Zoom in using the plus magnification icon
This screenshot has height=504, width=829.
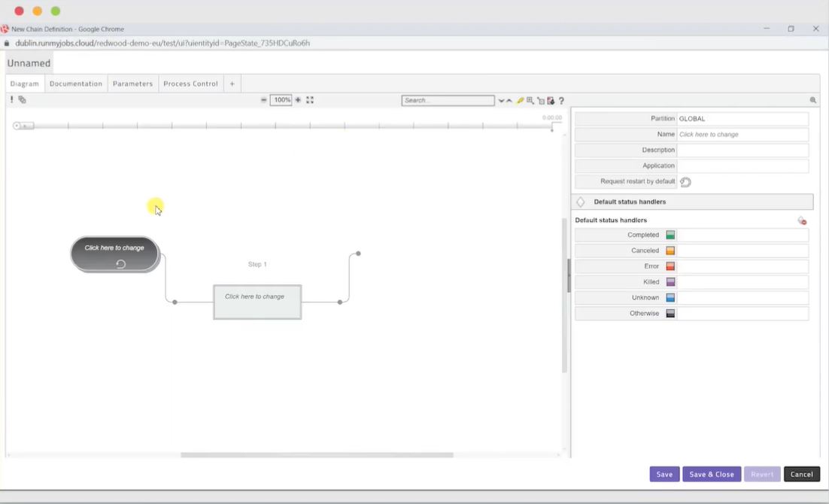click(x=298, y=99)
